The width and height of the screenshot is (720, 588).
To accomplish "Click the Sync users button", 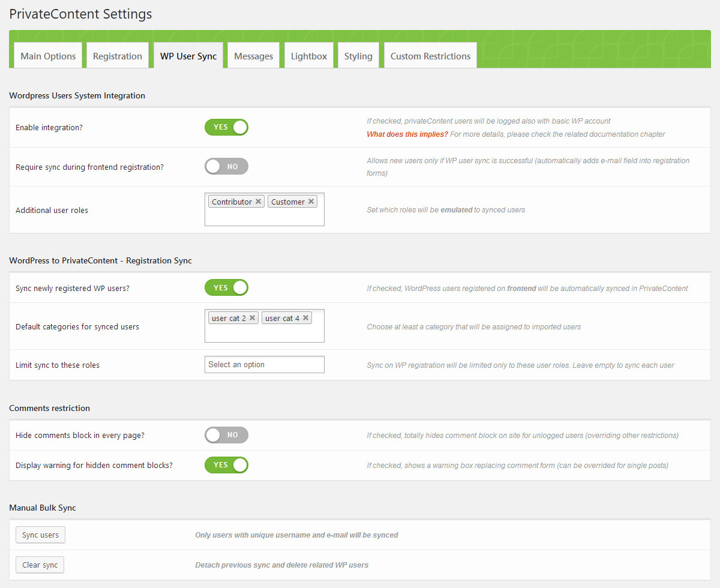I will (x=40, y=535).
